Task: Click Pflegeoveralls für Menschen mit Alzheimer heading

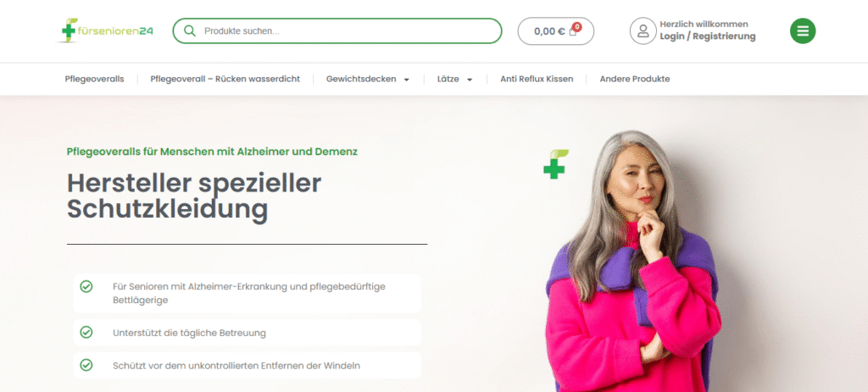Action: click(212, 152)
